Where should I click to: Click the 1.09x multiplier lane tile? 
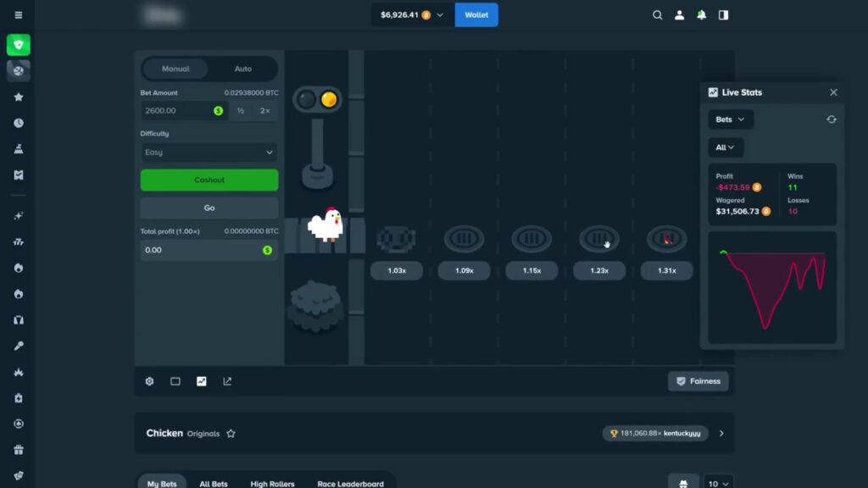tap(464, 270)
